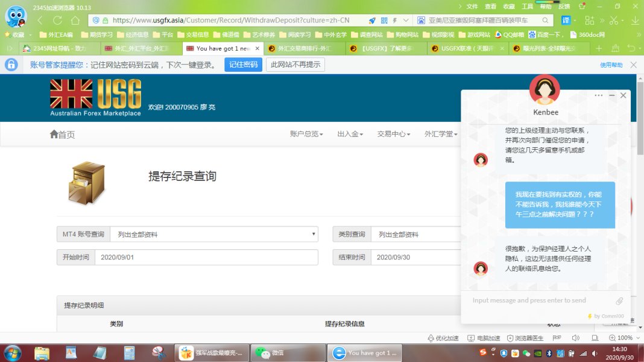Click the USG Australian Forex Marketplace logo

pyautogui.click(x=95, y=97)
